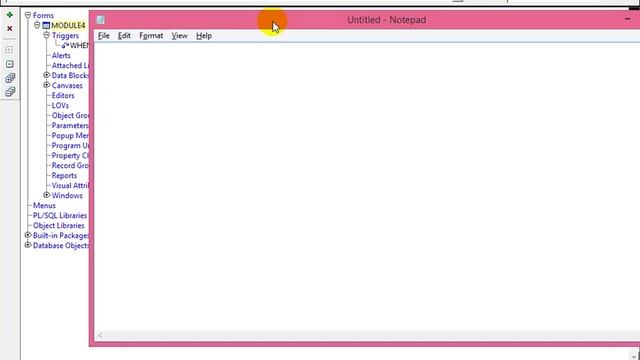Open the Notepad View menu

point(179,36)
